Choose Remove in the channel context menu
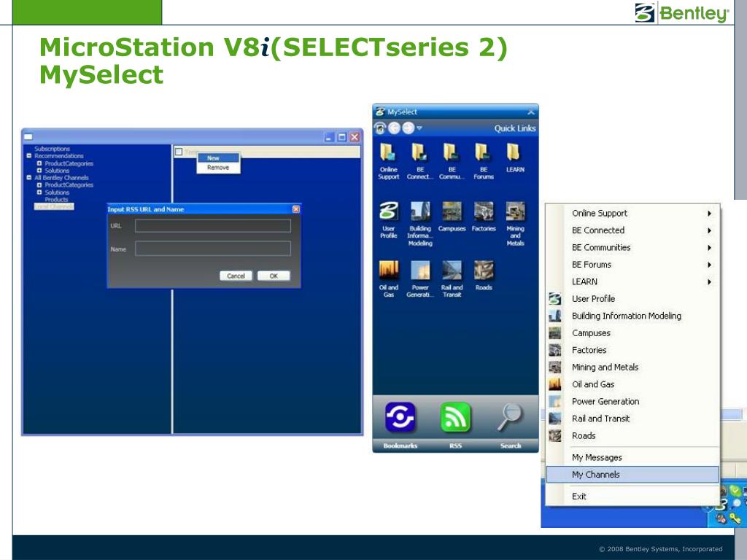Viewport: 747px width, 560px height. tap(218, 168)
